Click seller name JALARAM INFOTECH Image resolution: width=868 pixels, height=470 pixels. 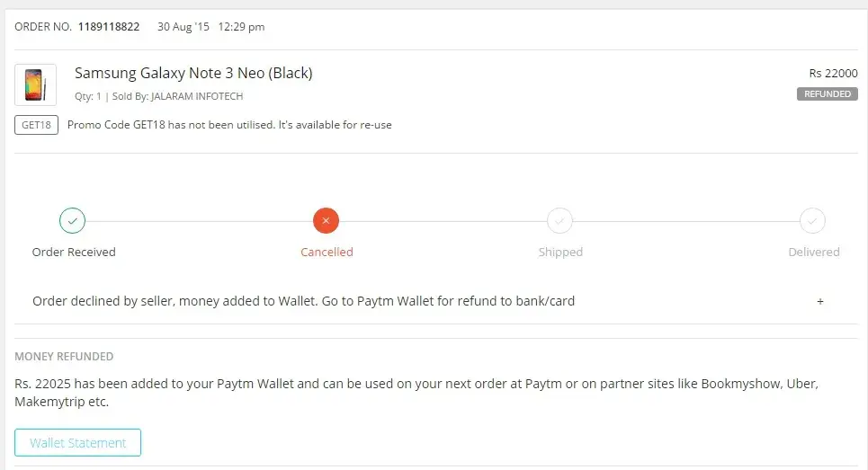[x=196, y=96]
